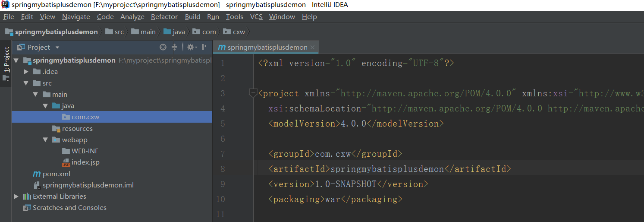Click line number 5 in the gutter

223,124
